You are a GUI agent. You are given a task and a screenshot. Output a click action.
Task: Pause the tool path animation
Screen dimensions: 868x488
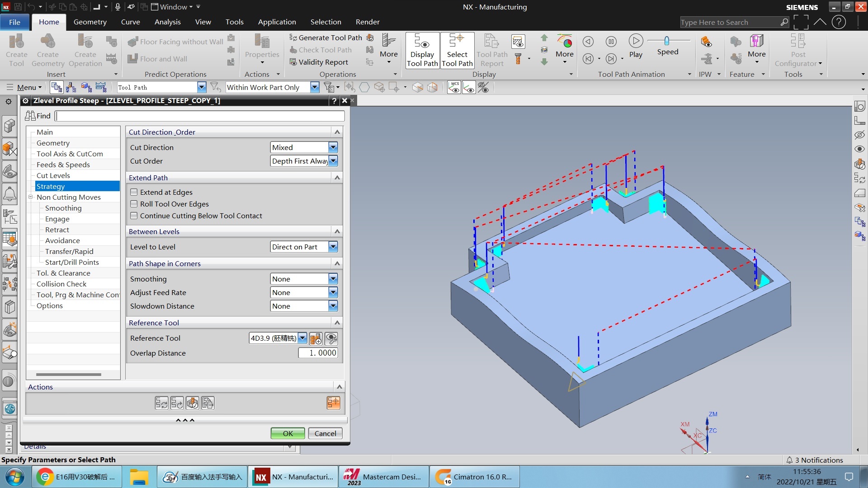[x=611, y=42]
